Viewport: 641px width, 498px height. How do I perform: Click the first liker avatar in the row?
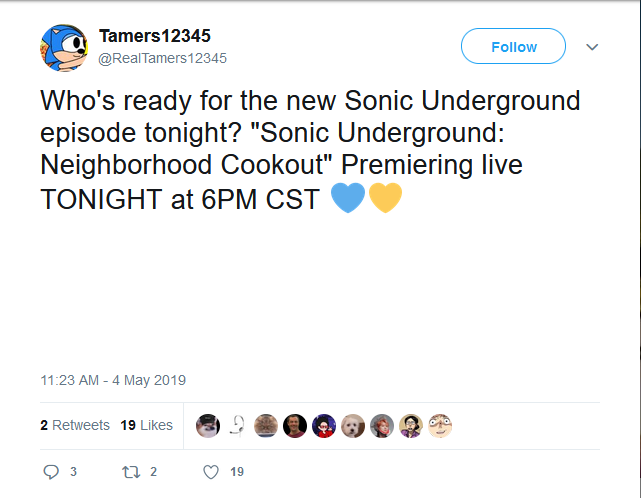(x=208, y=426)
